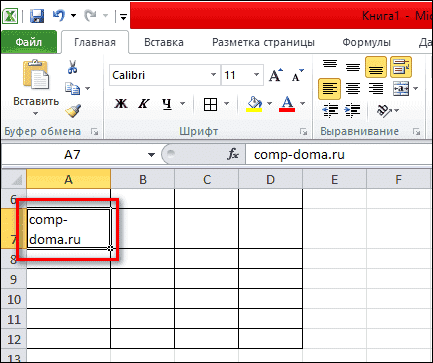This screenshot has height=363, width=433.
Task: Open the underline style dropdown arrow
Action: coord(182,104)
